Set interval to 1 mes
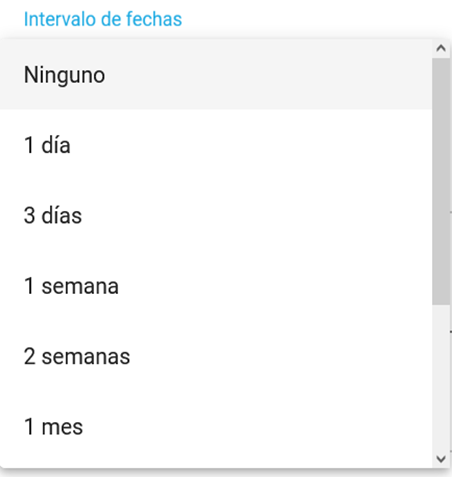The height and width of the screenshot is (477, 452). pyautogui.click(x=216, y=427)
